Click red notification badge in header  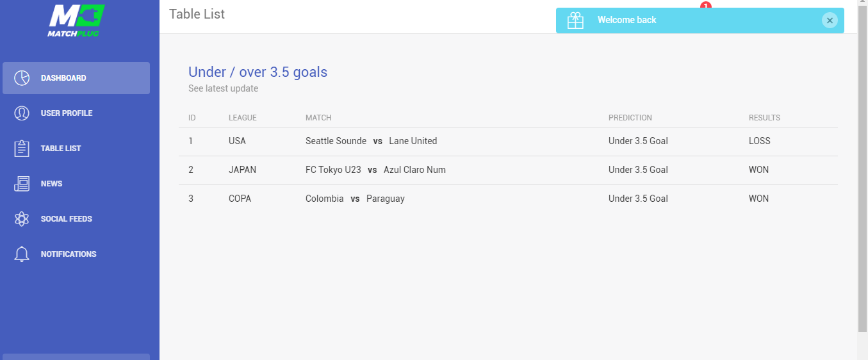click(706, 5)
